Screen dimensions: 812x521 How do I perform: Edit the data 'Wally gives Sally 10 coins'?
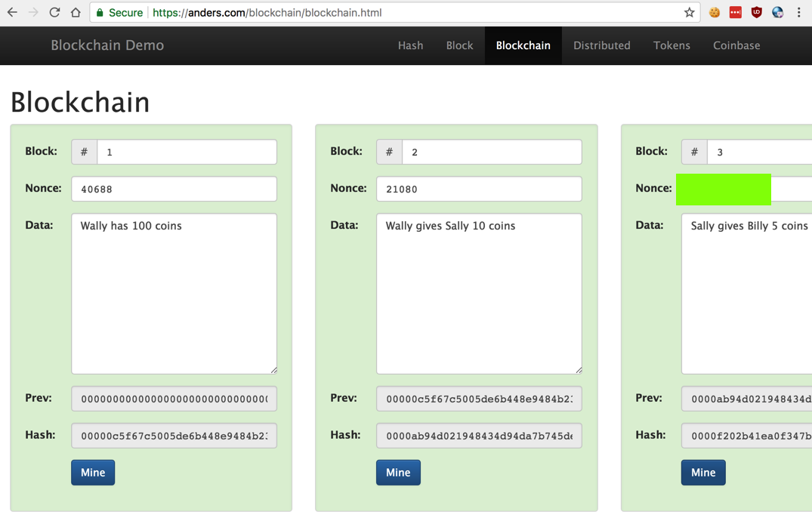479,294
